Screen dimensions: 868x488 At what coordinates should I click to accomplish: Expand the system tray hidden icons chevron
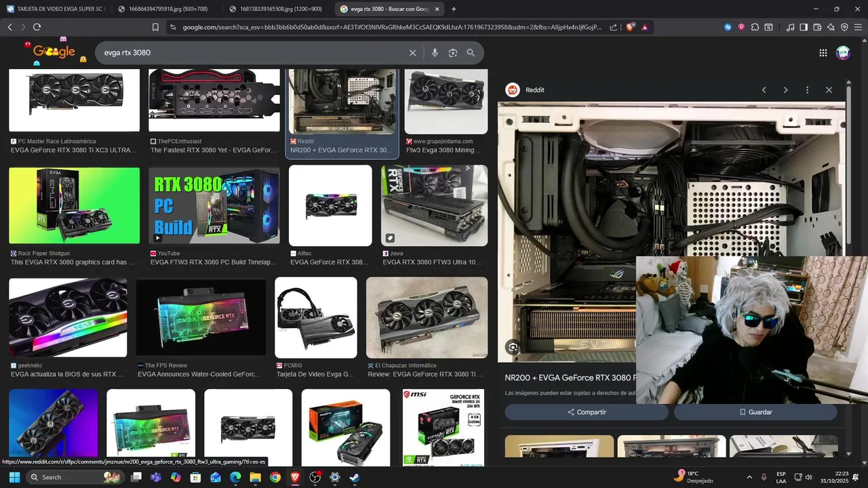[749, 477]
